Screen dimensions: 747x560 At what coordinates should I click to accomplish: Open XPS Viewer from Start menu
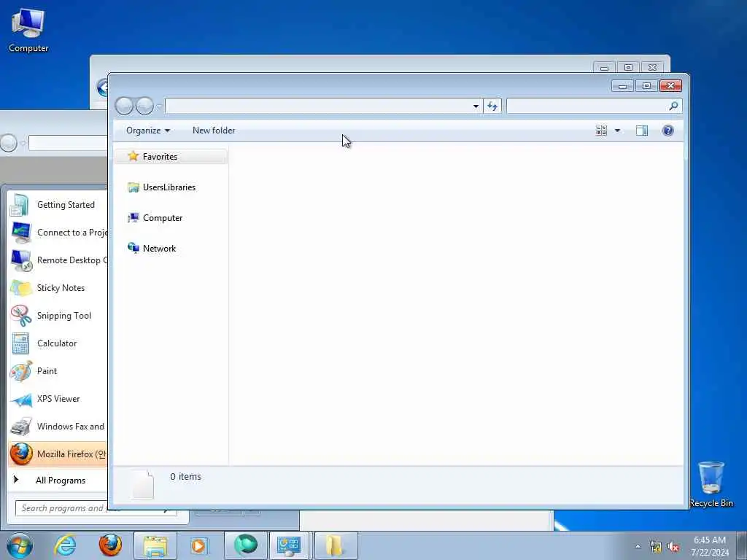click(x=58, y=399)
